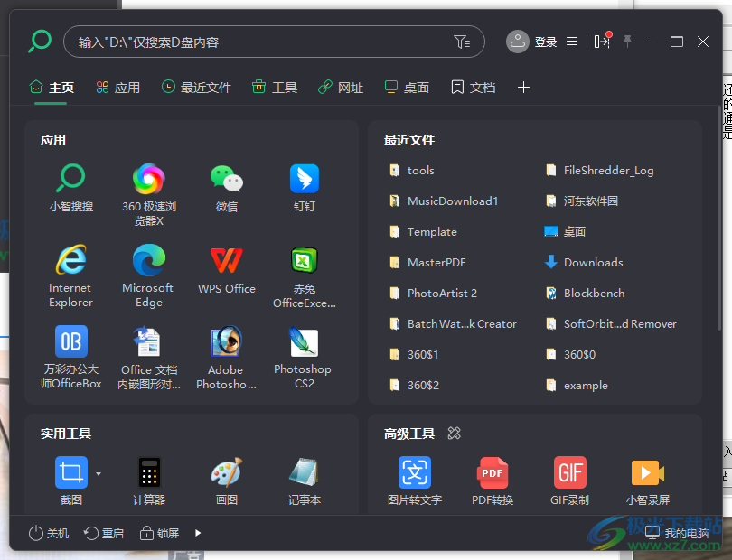Click the user avatar icon

coord(517,42)
